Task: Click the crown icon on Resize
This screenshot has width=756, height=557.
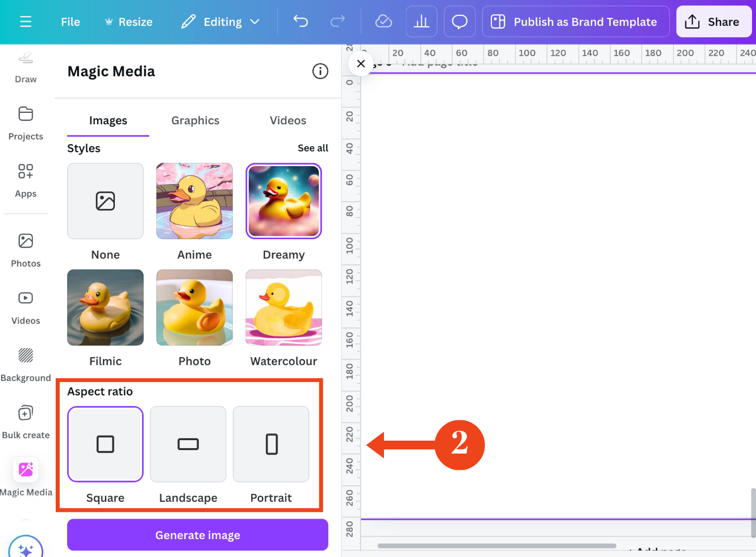Action: (109, 22)
